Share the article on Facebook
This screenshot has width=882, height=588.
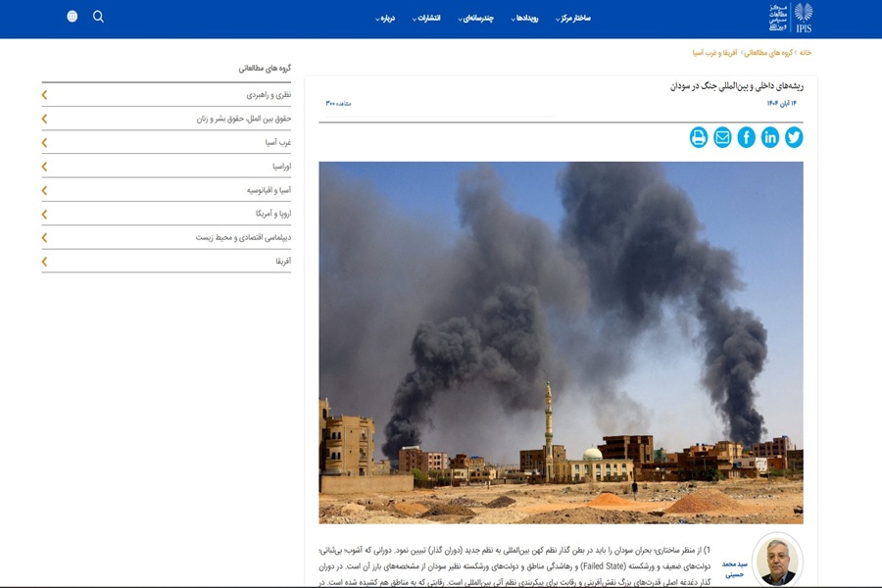click(747, 137)
